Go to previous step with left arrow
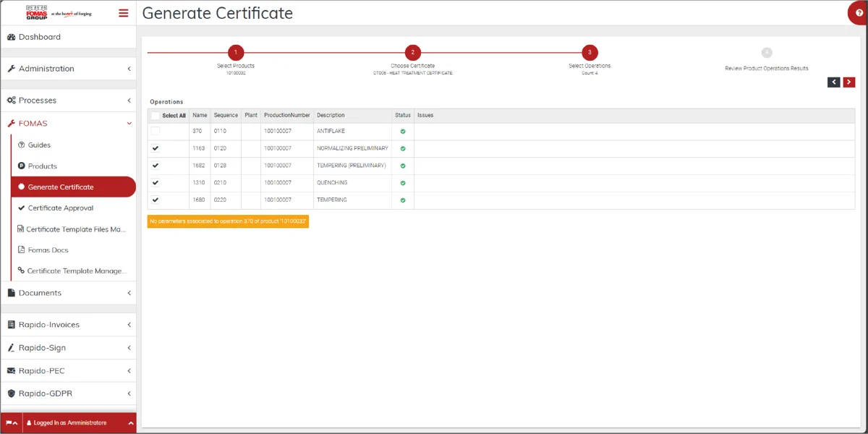The image size is (868, 434). coord(834,82)
